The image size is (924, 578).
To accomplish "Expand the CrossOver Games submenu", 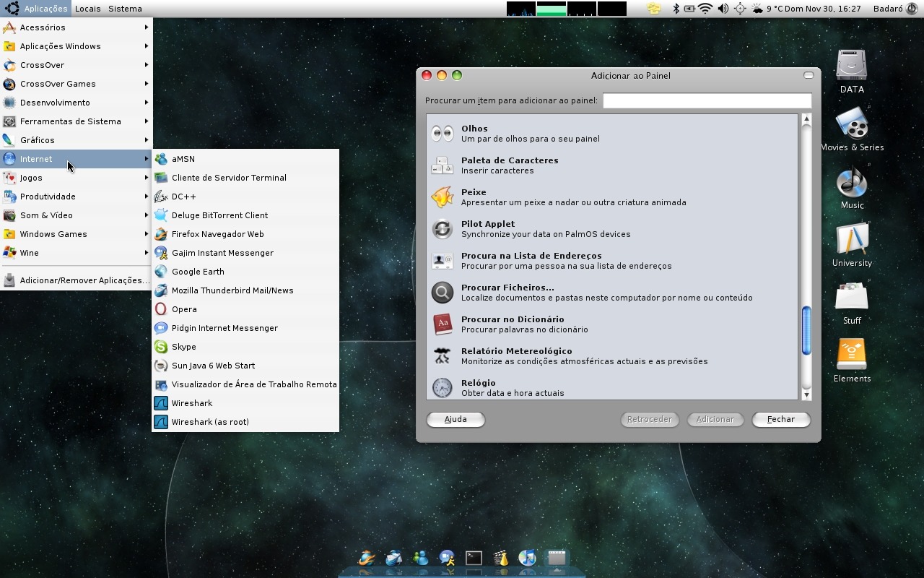I will point(76,84).
